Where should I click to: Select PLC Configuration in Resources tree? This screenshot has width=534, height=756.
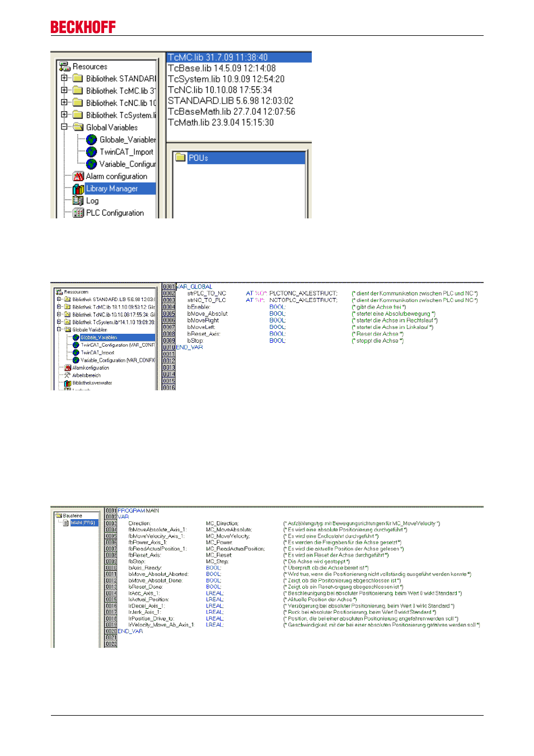[x=115, y=213]
